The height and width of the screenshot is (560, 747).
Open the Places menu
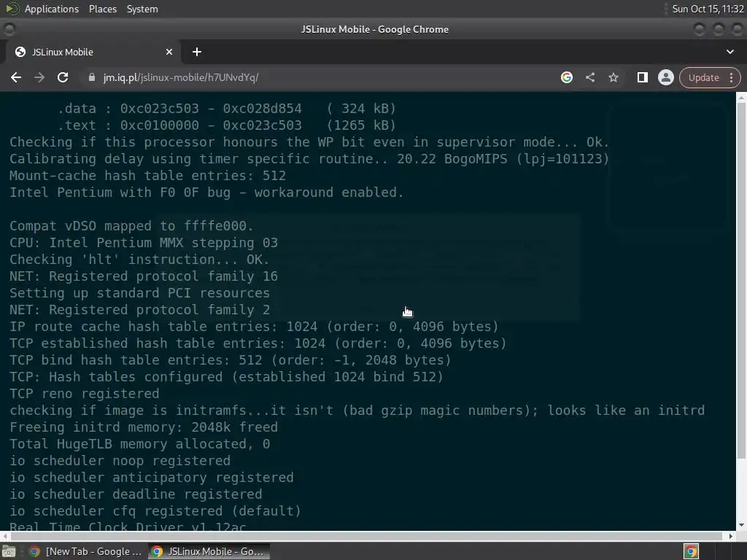coord(103,9)
